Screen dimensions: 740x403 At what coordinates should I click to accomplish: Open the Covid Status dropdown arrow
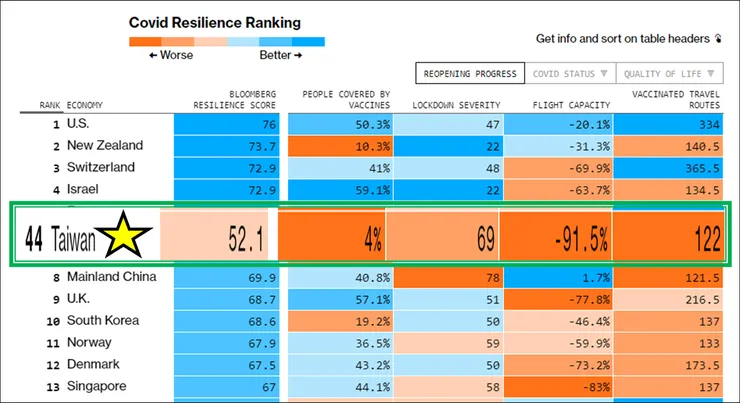pos(604,74)
